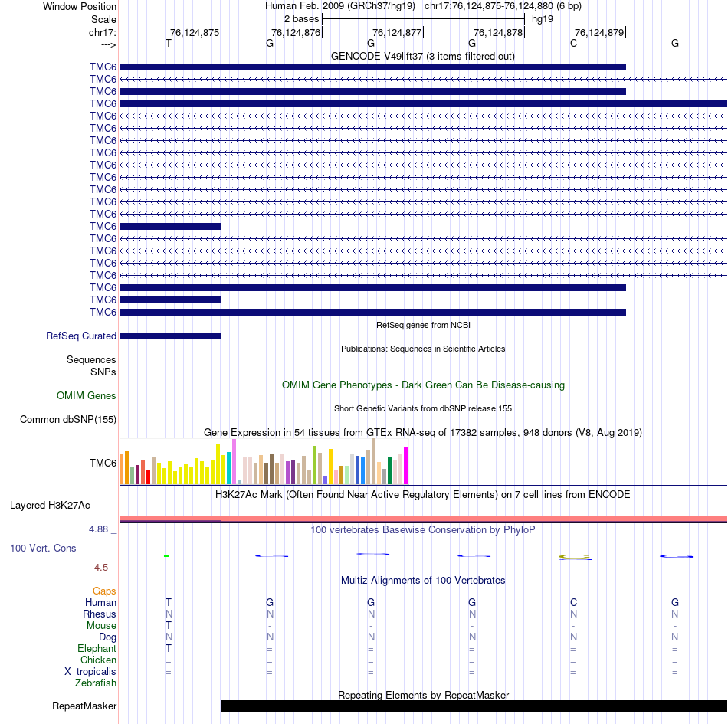Open Publications: Sequences in Scientific Articles title
The image size is (728, 724).
[423, 349]
